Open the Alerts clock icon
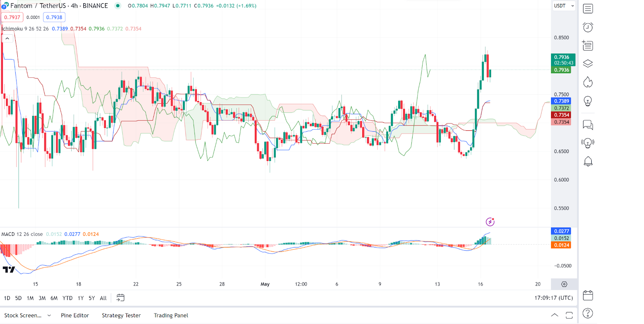Image resolution: width=644 pixels, height=324 pixels. 588,27
